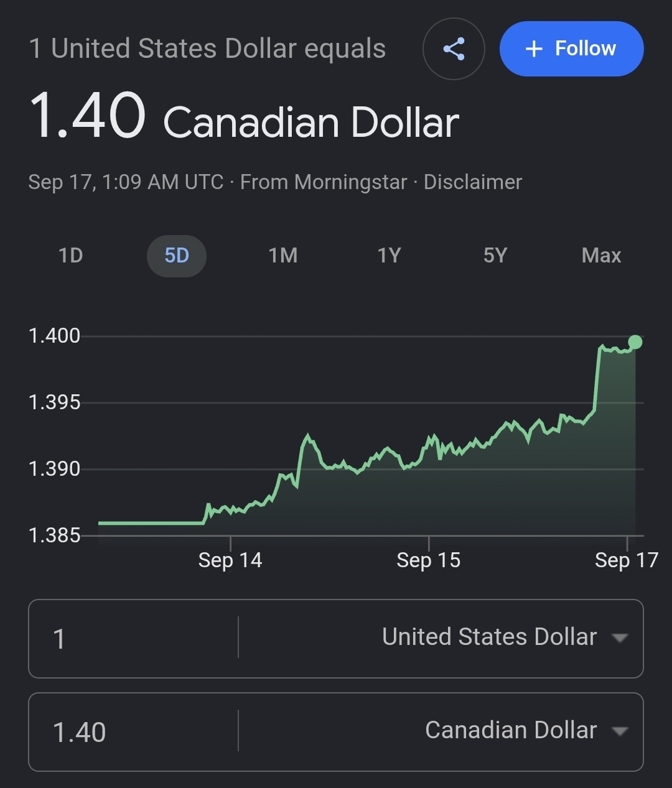Click the Sep 15 marker on chart axis
Screen dimensions: 672x788
click(429, 560)
